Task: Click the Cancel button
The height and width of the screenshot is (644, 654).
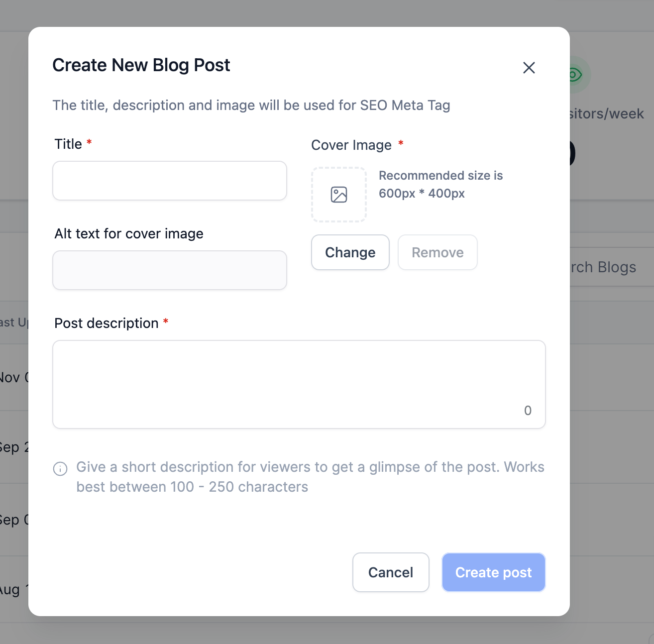Action: pos(391,572)
